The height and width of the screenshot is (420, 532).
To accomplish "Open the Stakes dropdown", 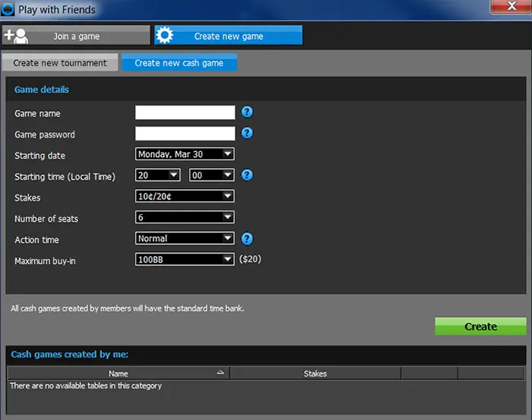I will pyautogui.click(x=185, y=197).
